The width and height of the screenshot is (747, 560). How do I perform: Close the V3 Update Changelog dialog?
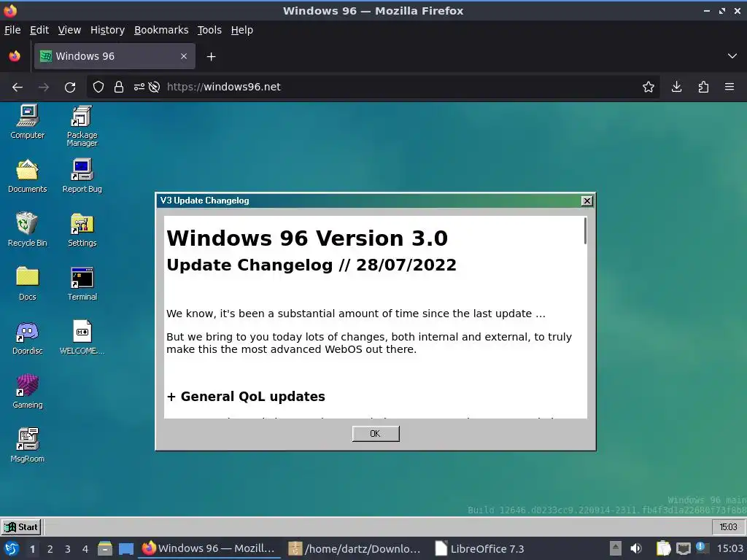point(587,201)
